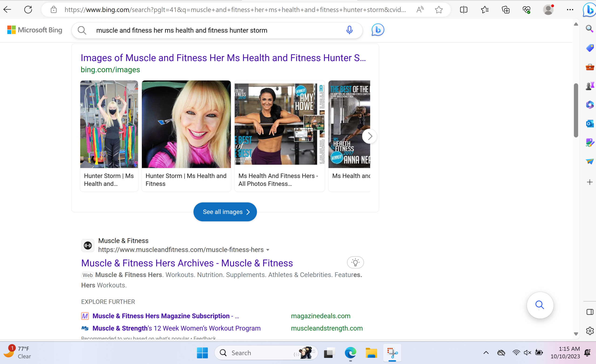Open File Explorer taskbar icon

371,353
